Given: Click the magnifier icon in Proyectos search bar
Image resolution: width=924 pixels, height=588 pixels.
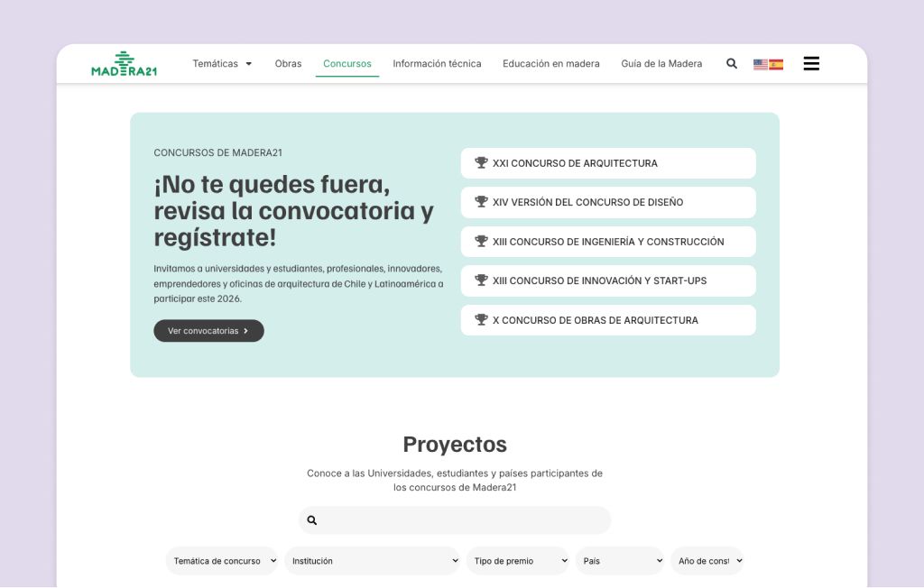Looking at the screenshot, I should [x=312, y=520].
